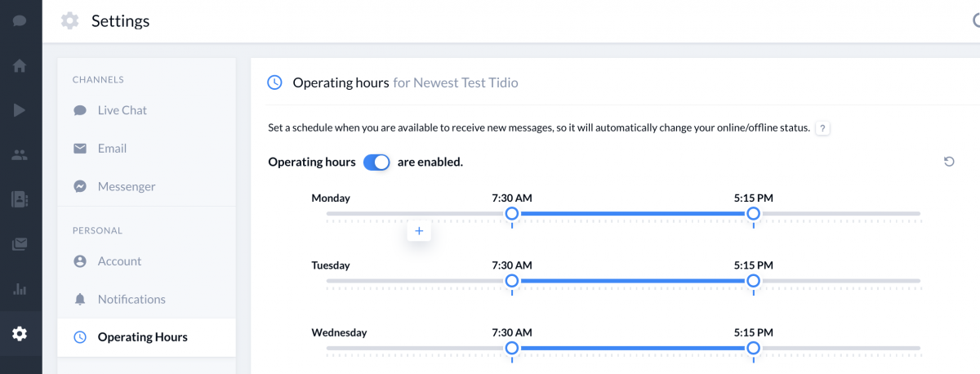Open the question mark help tooltip
The width and height of the screenshot is (980, 374).
pos(823,128)
